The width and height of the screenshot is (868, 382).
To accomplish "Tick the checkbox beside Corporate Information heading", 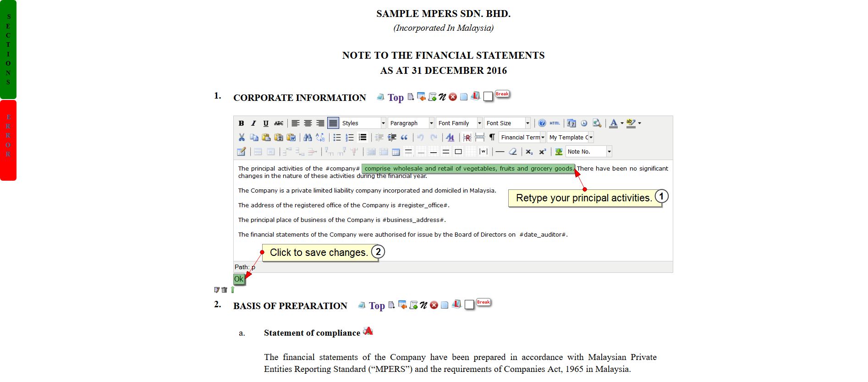I will [x=488, y=96].
